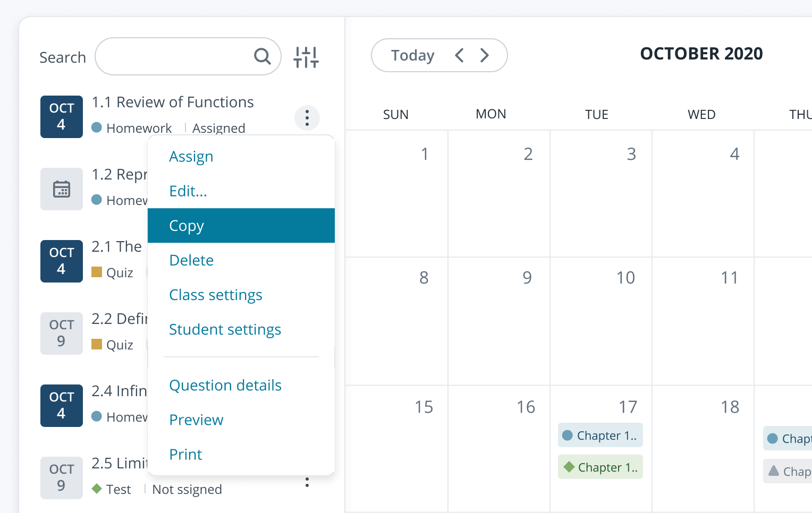The image size is (812, 513).
Task: Open the 1.1 Review of Functions assignment
Action: click(x=173, y=102)
